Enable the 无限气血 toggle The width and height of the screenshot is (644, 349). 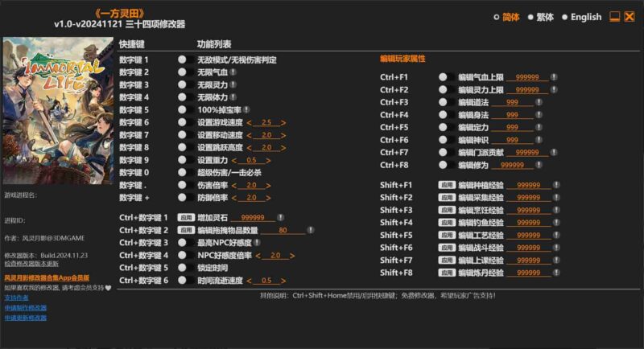click(x=185, y=72)
